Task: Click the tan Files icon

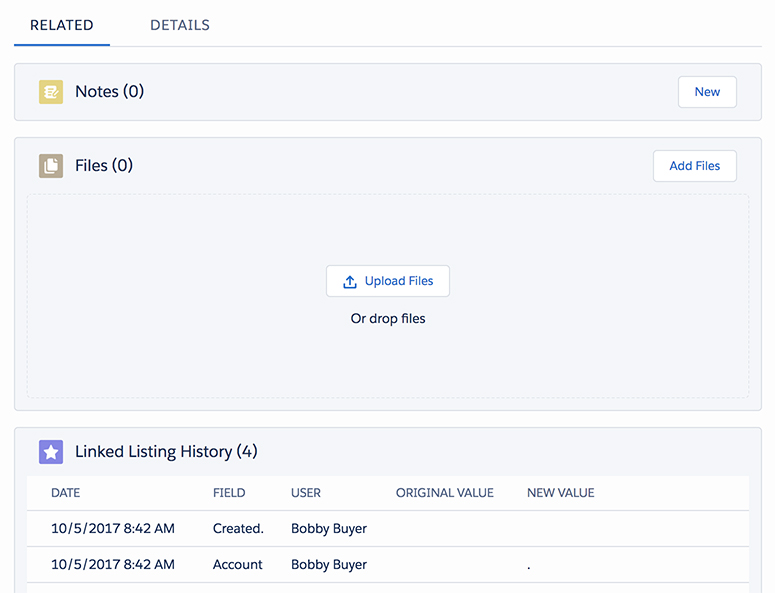Action: (51, 166)
